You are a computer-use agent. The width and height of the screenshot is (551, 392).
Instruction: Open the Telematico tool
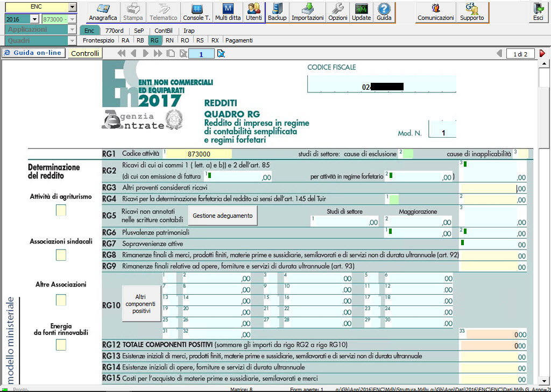[x=163, y=12]
